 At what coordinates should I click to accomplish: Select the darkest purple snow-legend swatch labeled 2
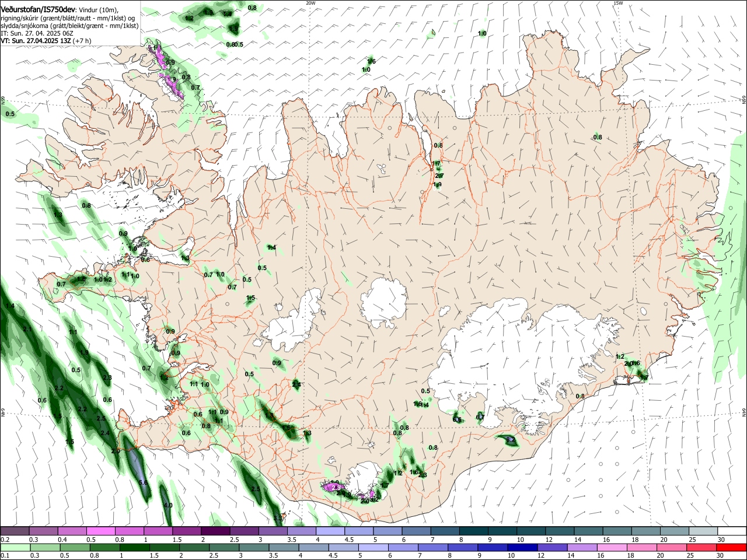[215, 531]
